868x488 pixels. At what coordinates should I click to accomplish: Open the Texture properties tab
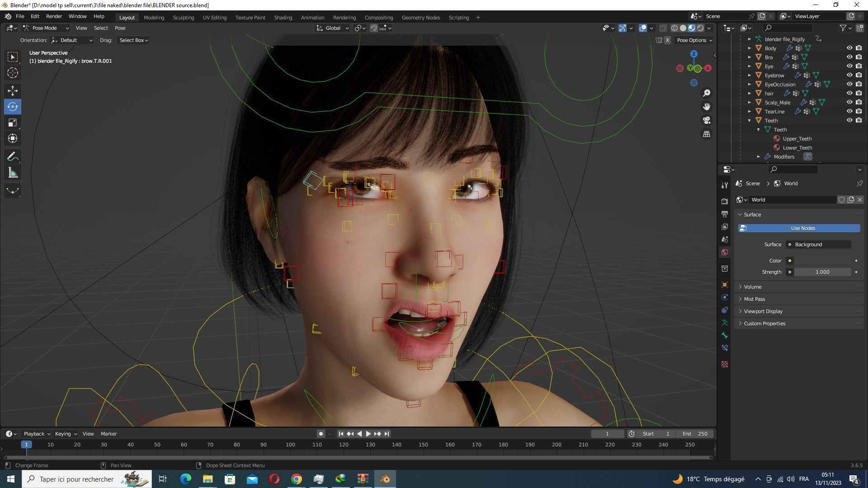click(x=725, y=364)
